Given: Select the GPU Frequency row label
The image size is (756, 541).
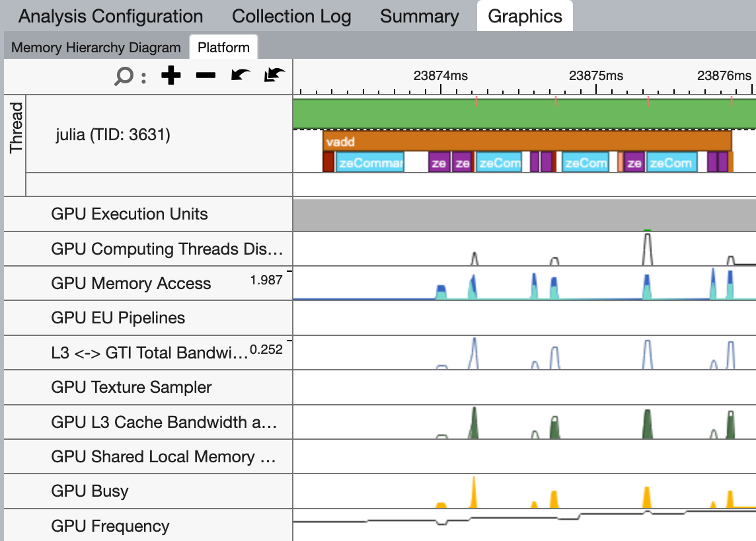Looking at the screenshot, I should [x=110, y=526].
